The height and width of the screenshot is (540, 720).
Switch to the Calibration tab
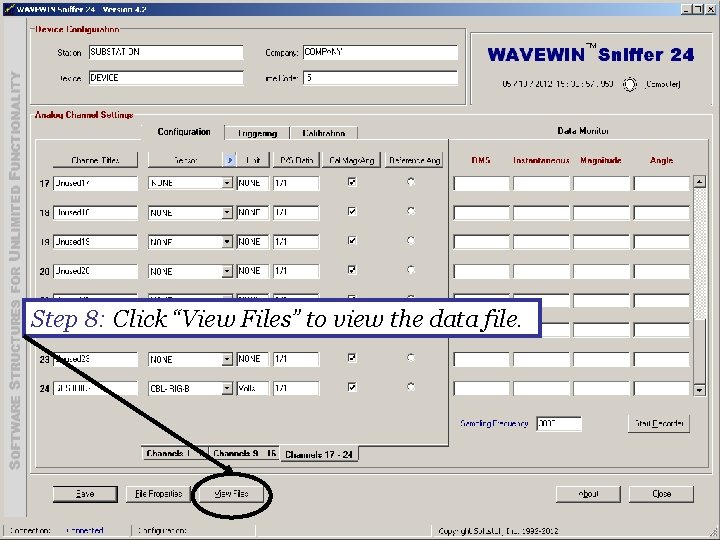[324, 133]
